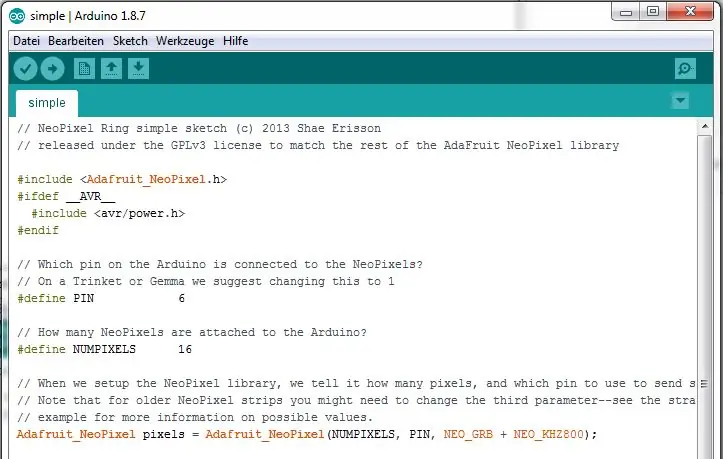Click the 'Which pin on the Arduino' comment

click(219, 264)
